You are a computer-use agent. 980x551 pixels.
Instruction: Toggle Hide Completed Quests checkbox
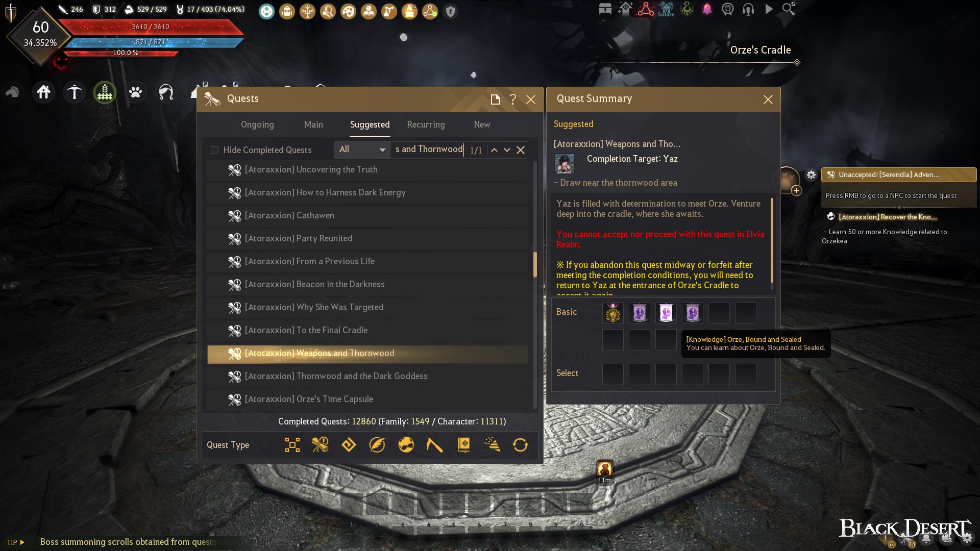(x=214, y=150)
